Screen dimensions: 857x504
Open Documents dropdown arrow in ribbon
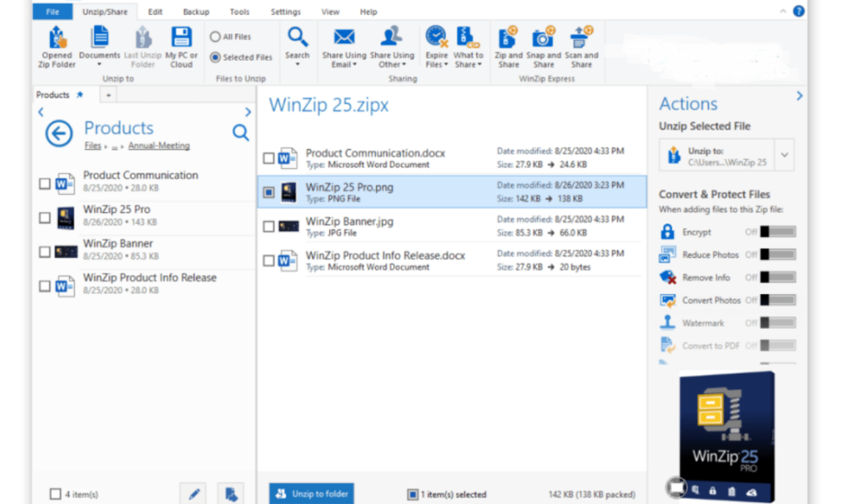click(x=99, y=64)
